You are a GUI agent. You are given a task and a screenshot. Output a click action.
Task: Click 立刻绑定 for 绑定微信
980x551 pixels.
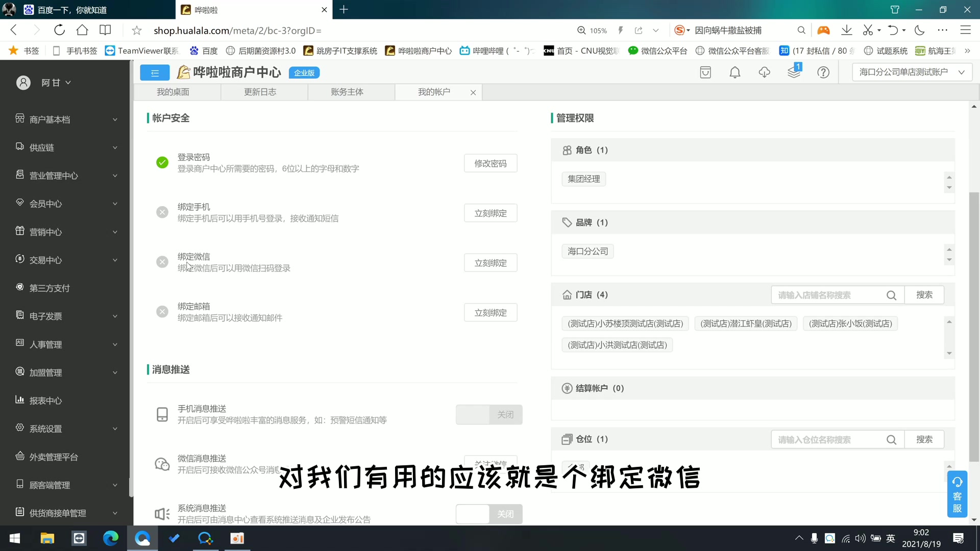point(491,263)
